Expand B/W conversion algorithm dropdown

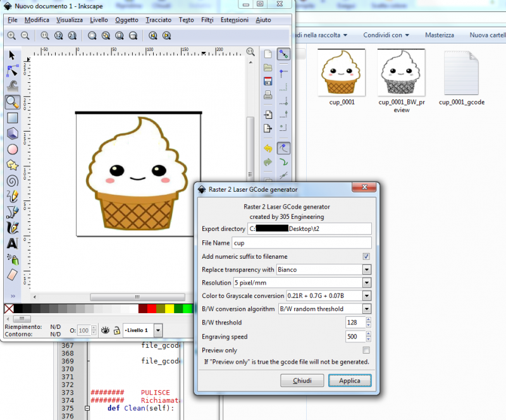tap(366, 309)
